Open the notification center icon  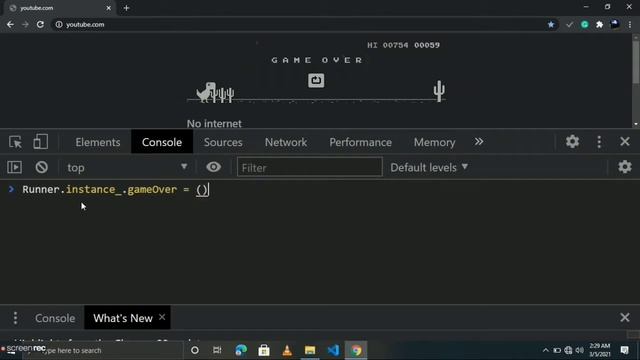click(624, 350)
